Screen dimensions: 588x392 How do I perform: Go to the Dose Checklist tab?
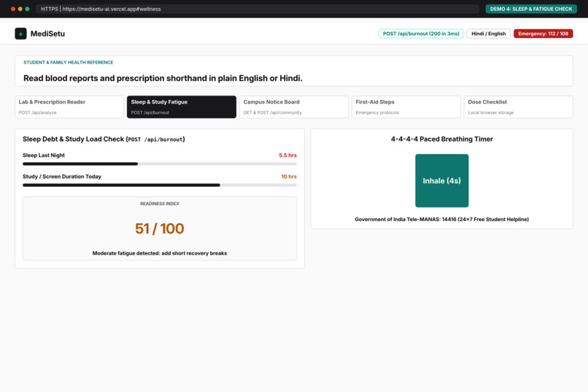[x=518, y=107]
